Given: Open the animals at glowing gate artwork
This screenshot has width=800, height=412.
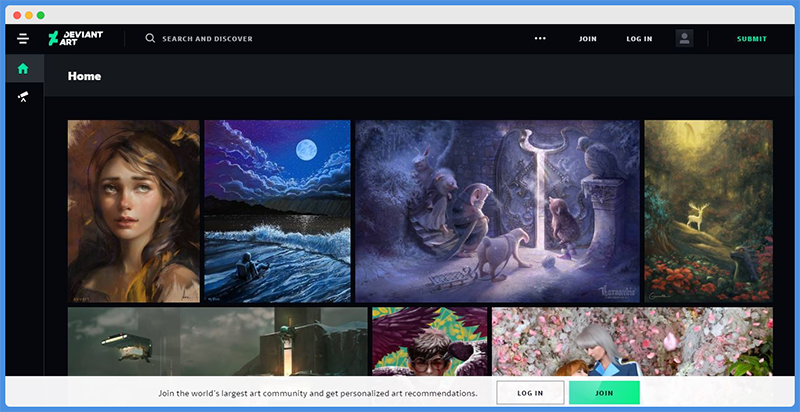Looking at the screenshot, I should [x=497, y=211].
